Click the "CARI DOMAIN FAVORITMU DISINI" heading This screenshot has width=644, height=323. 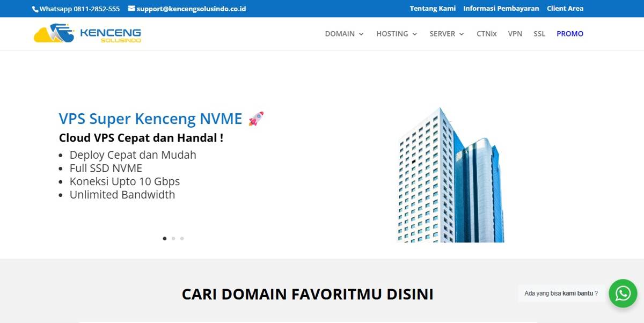[308, 294]
